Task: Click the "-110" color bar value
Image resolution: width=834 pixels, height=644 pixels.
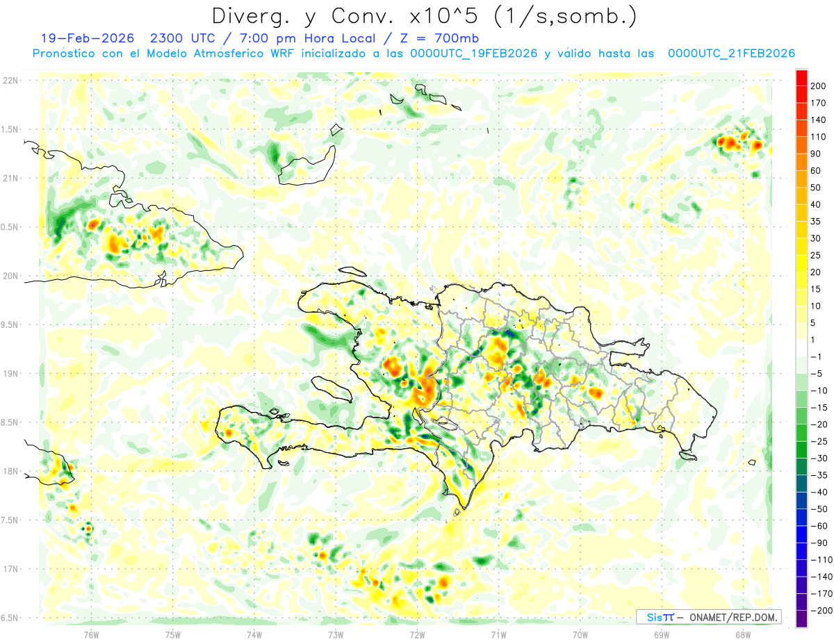Action: coord(823,560)
